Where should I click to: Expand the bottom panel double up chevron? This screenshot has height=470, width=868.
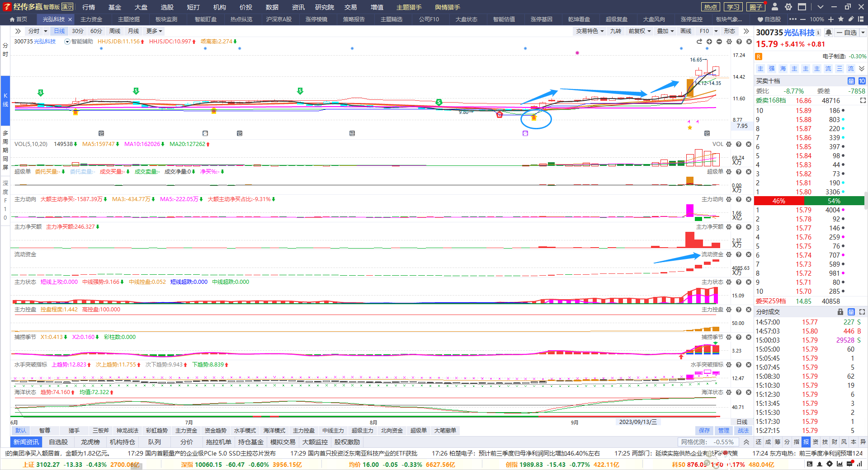[x=746, y=442]
